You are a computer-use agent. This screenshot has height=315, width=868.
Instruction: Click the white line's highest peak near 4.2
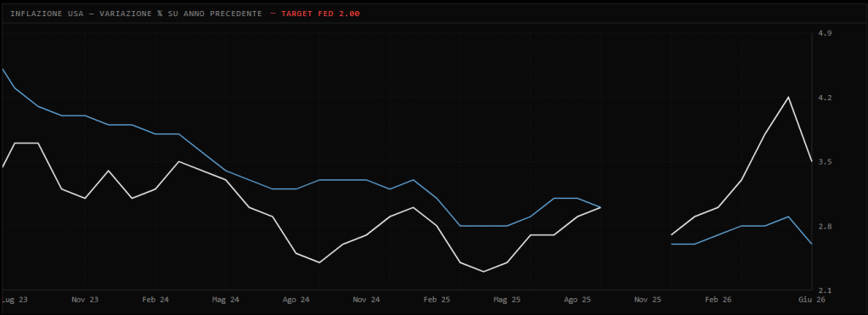coord(788,98)
